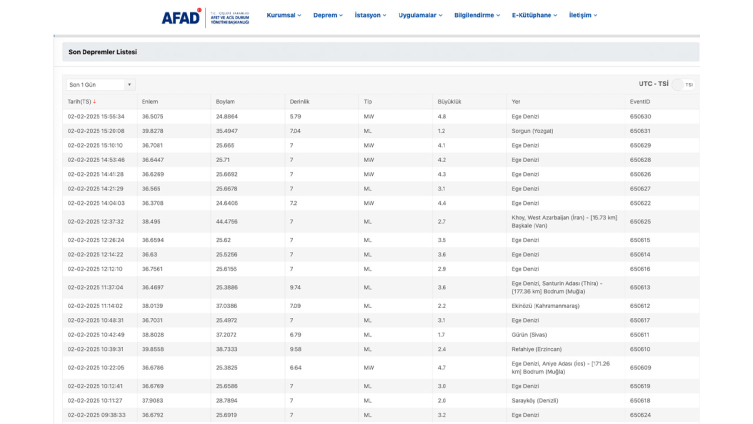
Task: Click the Enlem column header
Action: tap(150, 101)
